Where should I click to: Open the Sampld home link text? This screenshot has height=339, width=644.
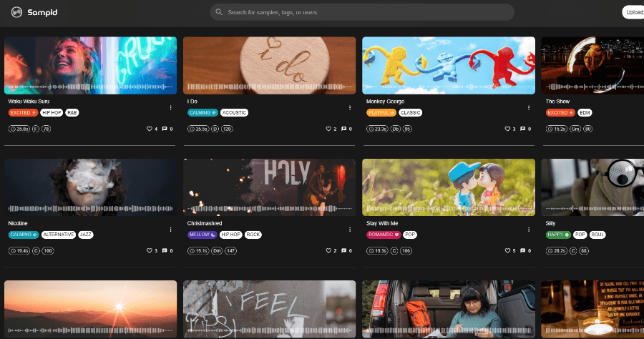pos(42,12)
